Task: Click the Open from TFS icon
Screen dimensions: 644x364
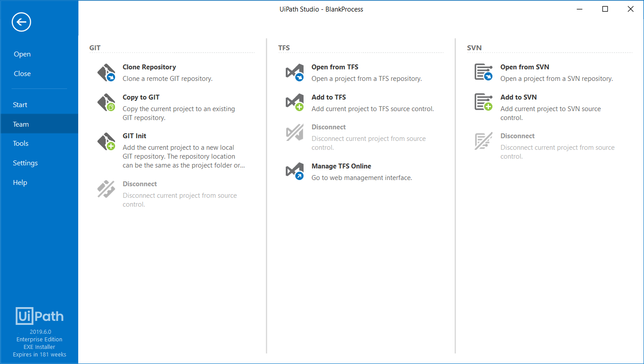Action: tap(295, 73)
